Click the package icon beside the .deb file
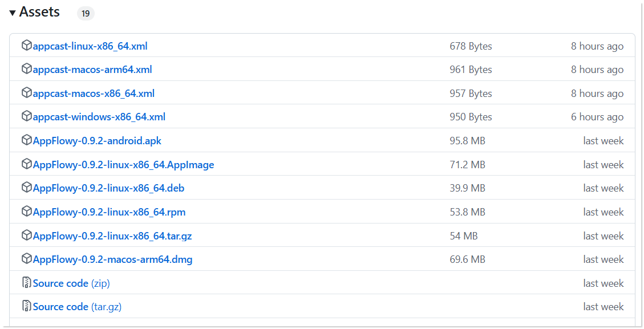 27,187
